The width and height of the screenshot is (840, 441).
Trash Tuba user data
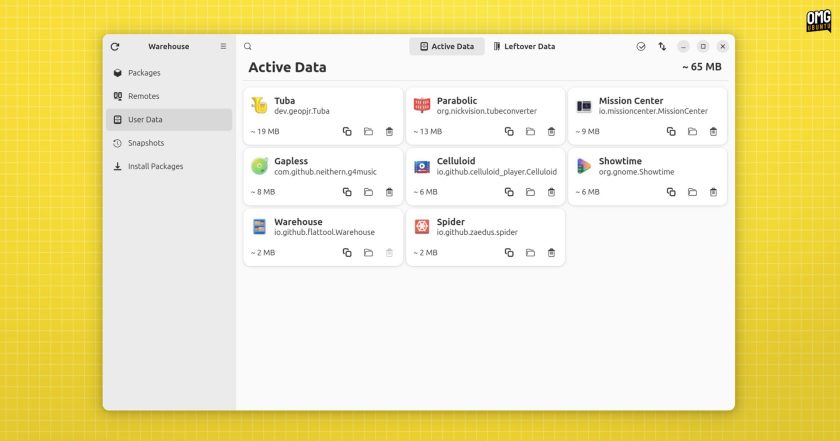[x=389, y=131]
